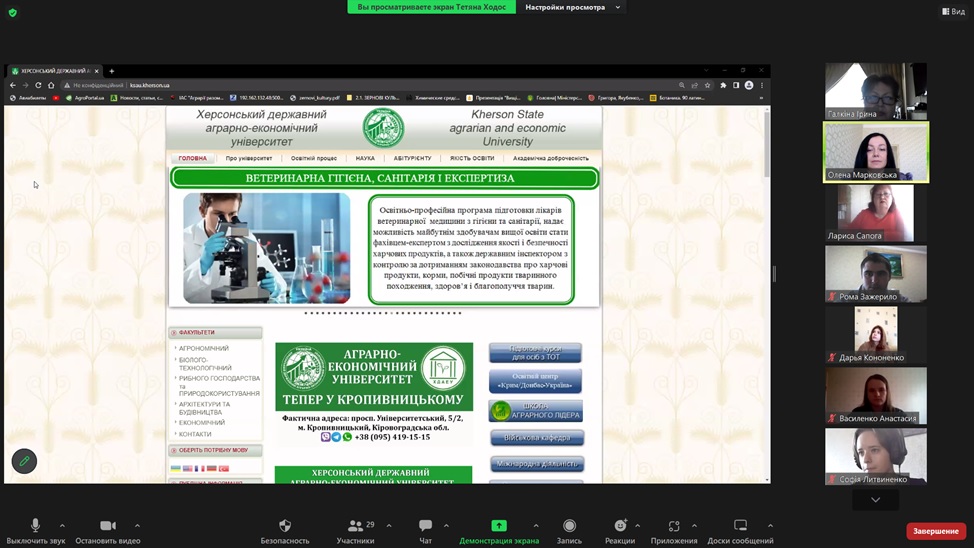Click the browser profile avatar icon
Screen dimensions: 974x548
[x=749, y=85]
